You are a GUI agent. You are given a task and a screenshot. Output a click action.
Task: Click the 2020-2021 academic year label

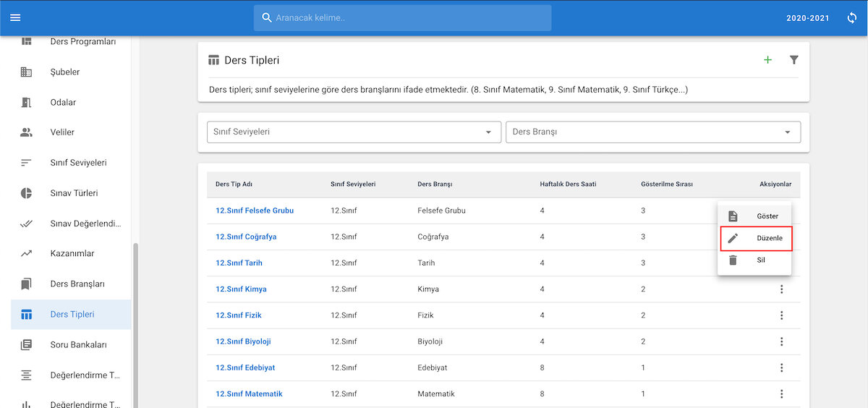(x=809, y=18)
